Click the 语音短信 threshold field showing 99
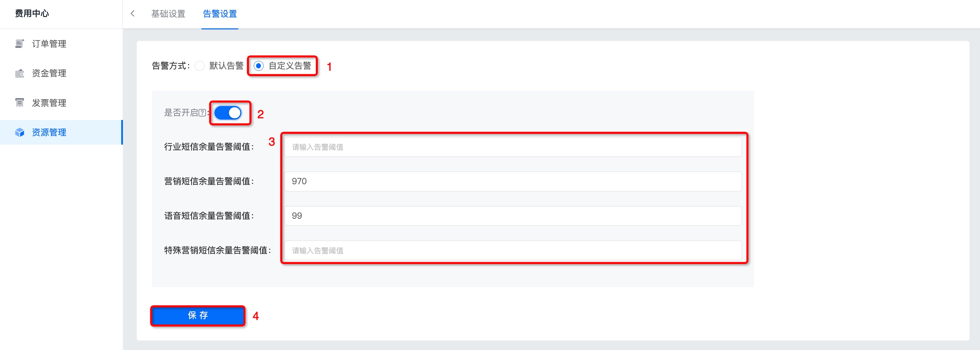Image resolution: width=980 pixels, height=350 pixels. [513, 216]
